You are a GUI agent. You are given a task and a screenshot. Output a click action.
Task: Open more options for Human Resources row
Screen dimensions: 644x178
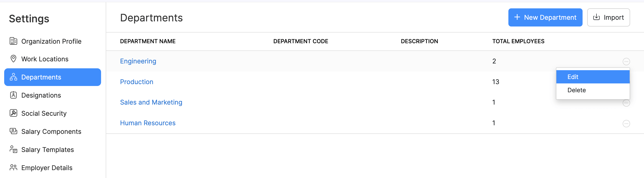coord(626,124)
